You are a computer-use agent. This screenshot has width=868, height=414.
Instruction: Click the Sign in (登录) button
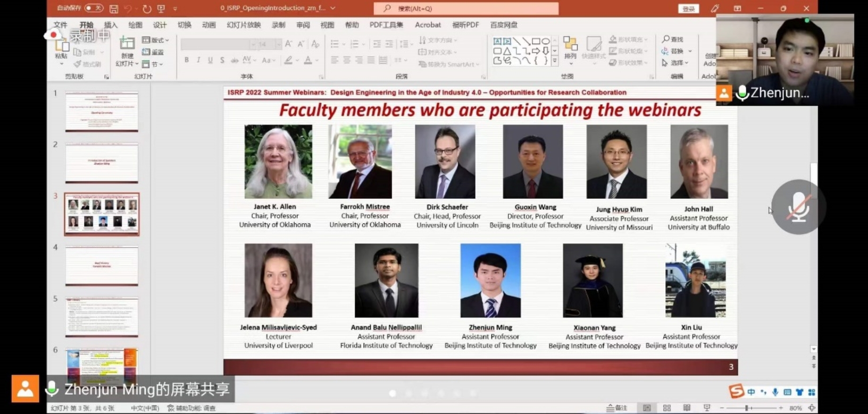[689, 9]
